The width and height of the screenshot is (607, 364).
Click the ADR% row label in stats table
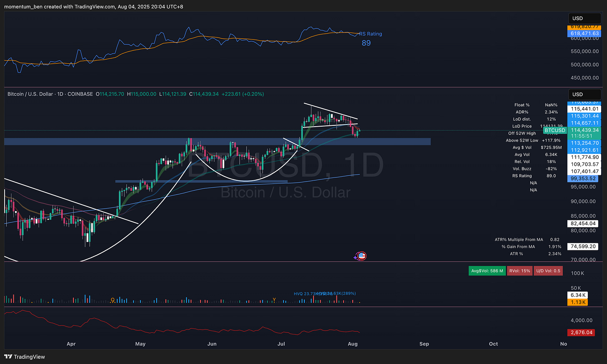[x=522, y=112]
